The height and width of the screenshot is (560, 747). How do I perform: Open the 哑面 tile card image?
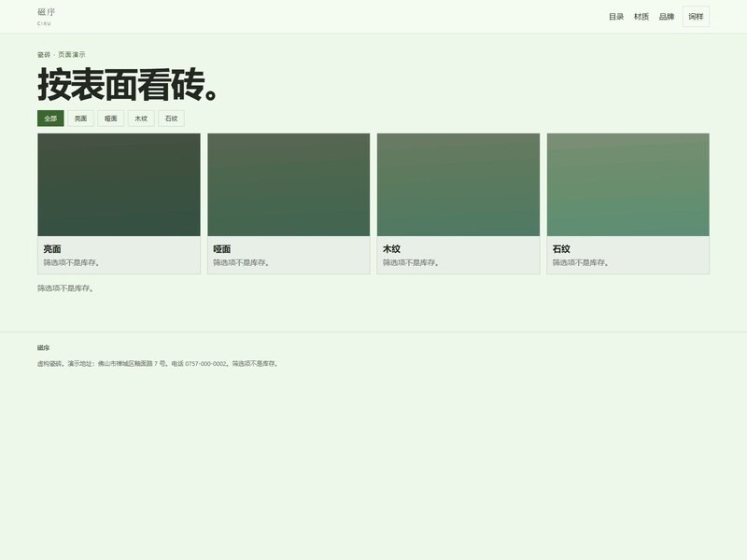(x=289, y=185)
